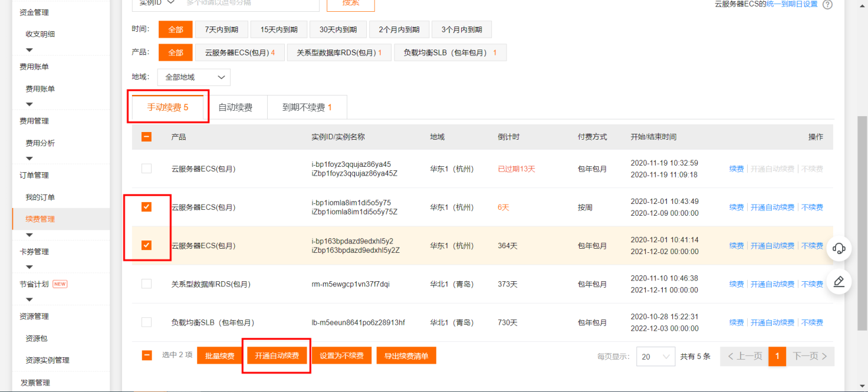Toggle header select-all checkbox
Viewport: 868px width, 392px height.
click(147, 137)
